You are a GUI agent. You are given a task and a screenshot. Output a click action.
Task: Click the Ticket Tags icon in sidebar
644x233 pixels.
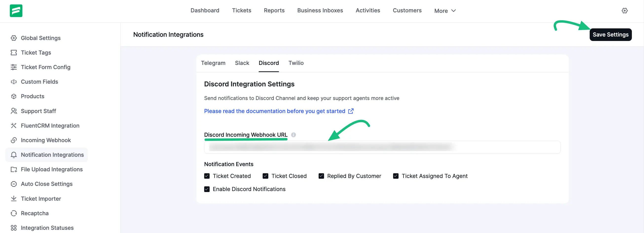point(14,52)
